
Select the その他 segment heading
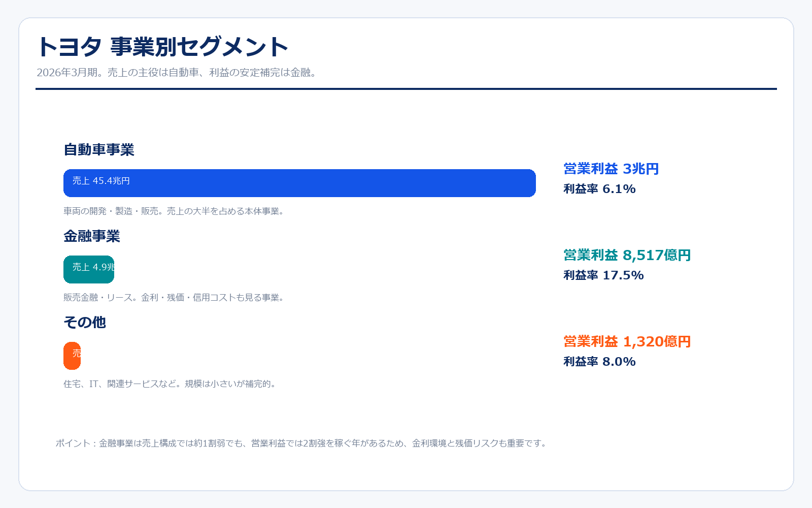pos(85,323)
